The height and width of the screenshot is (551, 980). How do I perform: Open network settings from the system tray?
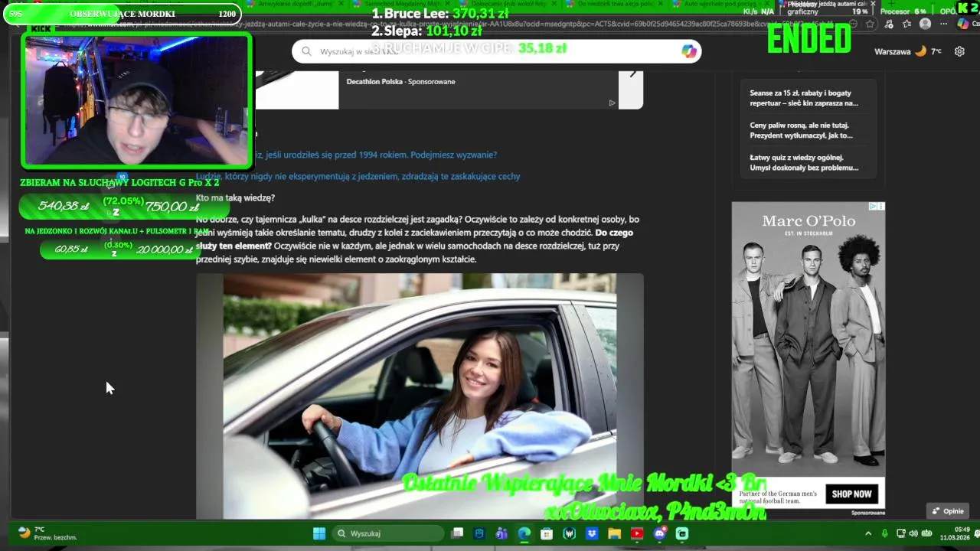tap(901, 533)
